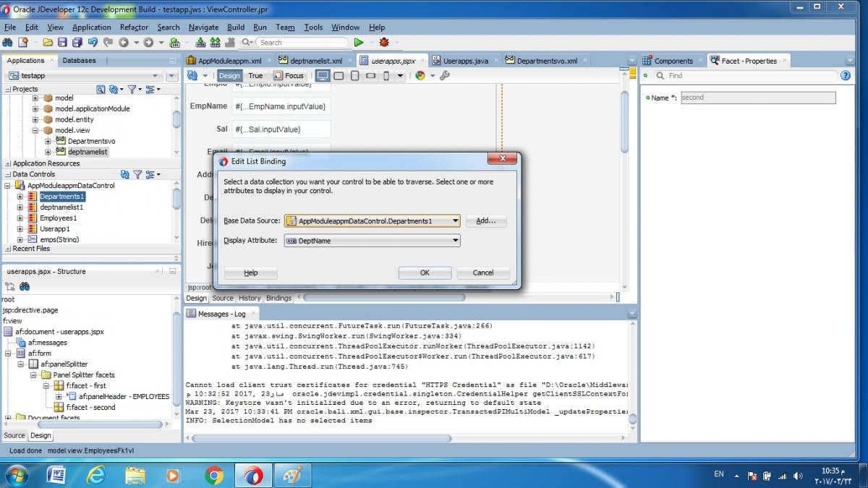Viewport: 868px width, 488px height.
Task: Click the Open folder toolbar icon
Action: pos(48,43)
